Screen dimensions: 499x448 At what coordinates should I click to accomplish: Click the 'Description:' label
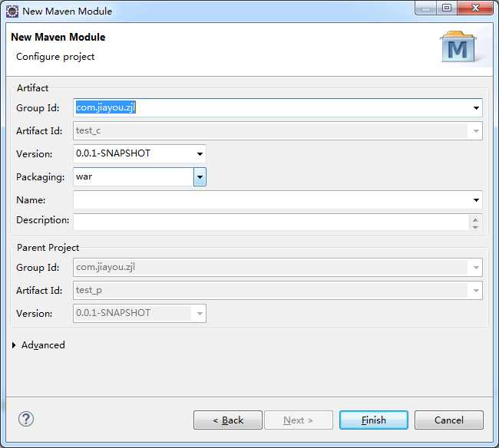(x=43, y=220)
